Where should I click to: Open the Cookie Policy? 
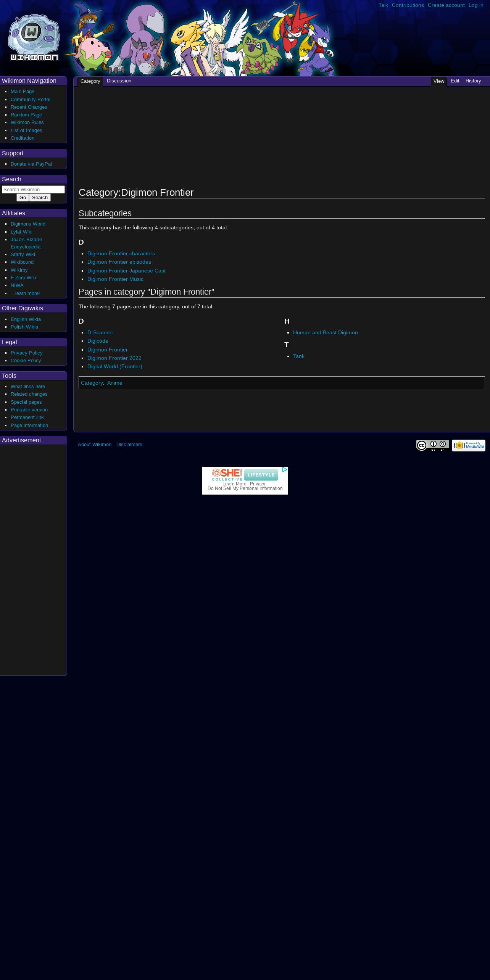click(x=26, y=361)
